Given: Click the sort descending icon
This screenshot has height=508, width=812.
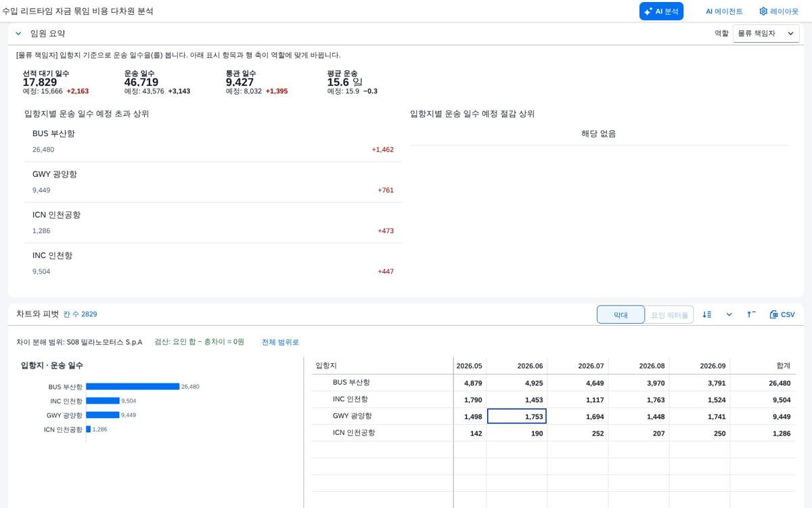Looking at the screenshot, I should 707,314.
